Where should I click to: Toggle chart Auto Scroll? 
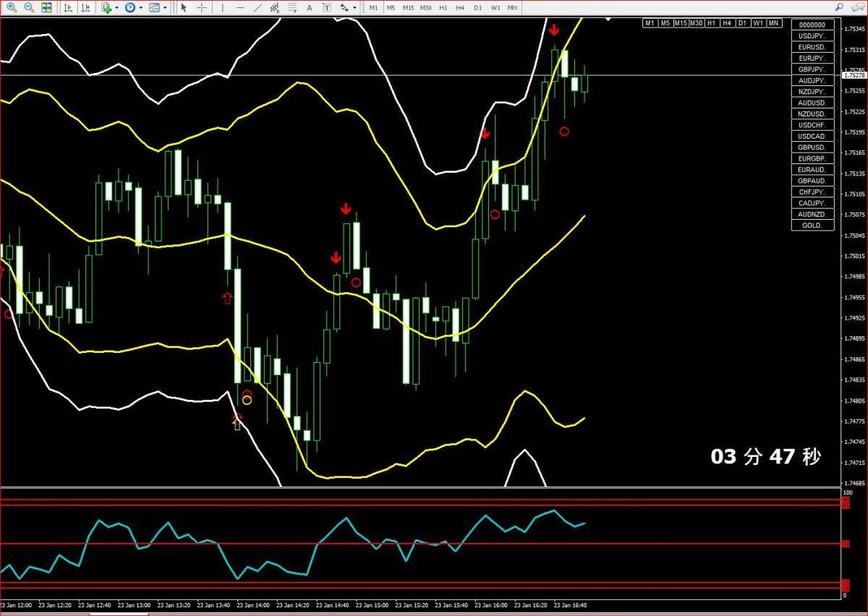(x=69, y=7)
